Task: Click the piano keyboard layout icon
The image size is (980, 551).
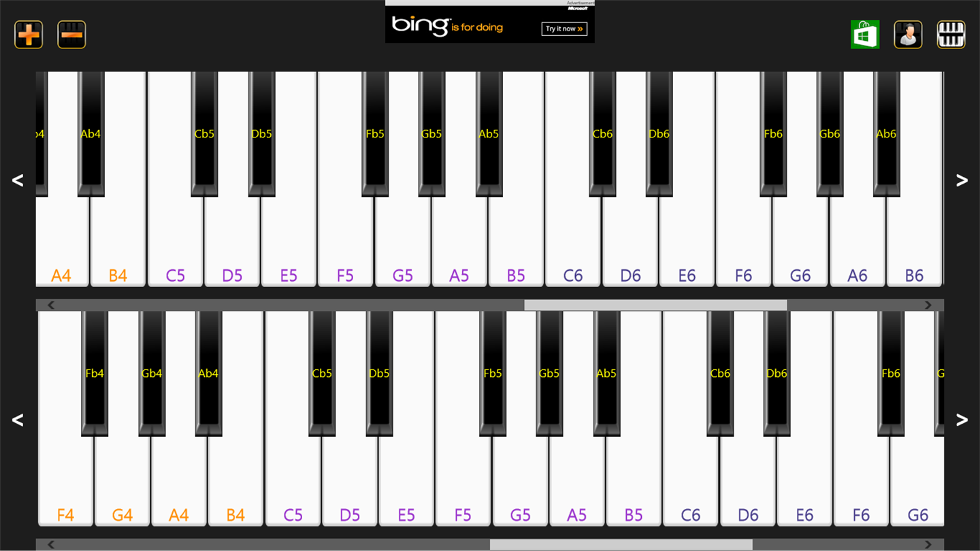Action: 951,35
